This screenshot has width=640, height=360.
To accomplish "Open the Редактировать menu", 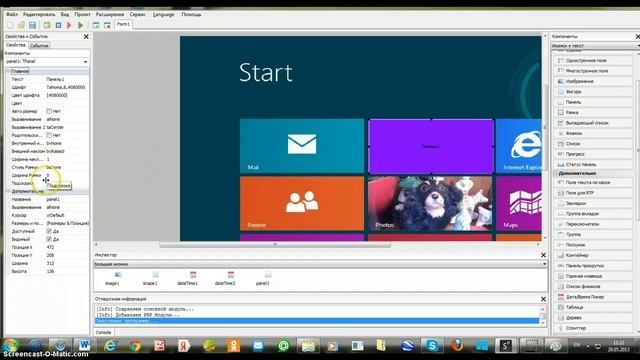I will (x=39, y=14).
